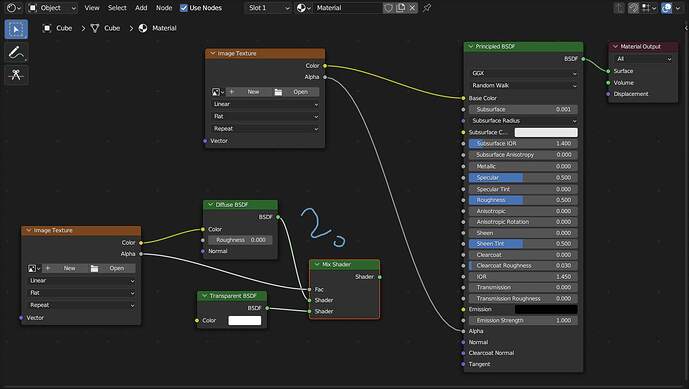The image size is (689, 389).
Task: Click the Emission black color swatch
Action: click(x=546, y=309)
